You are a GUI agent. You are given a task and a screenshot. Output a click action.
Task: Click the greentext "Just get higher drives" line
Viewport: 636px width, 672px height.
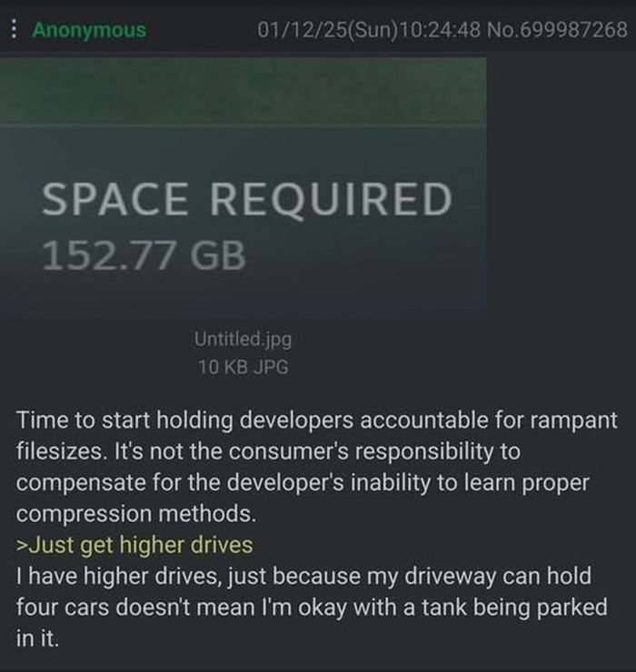coord(134,545)
